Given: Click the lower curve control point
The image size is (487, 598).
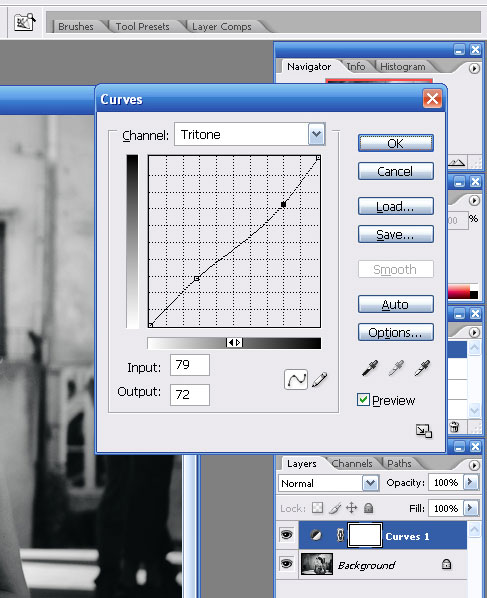Looking at the screenshot, I should point(196,279).
